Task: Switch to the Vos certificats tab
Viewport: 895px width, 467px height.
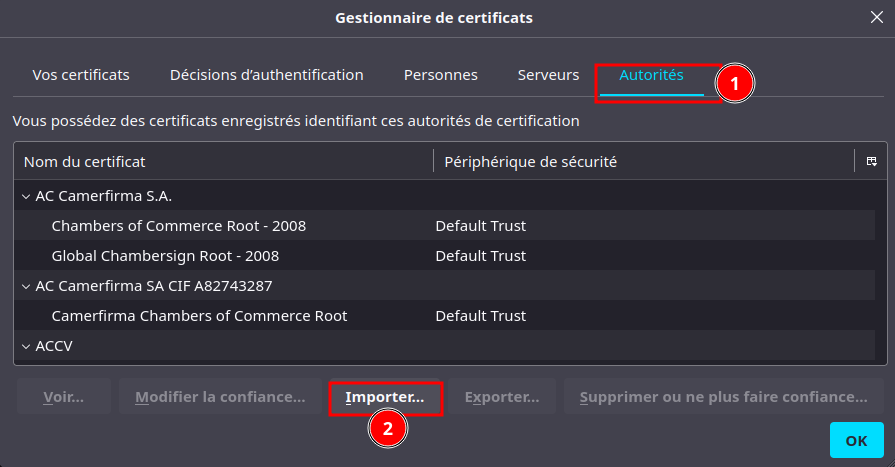Action: (81, 75)
